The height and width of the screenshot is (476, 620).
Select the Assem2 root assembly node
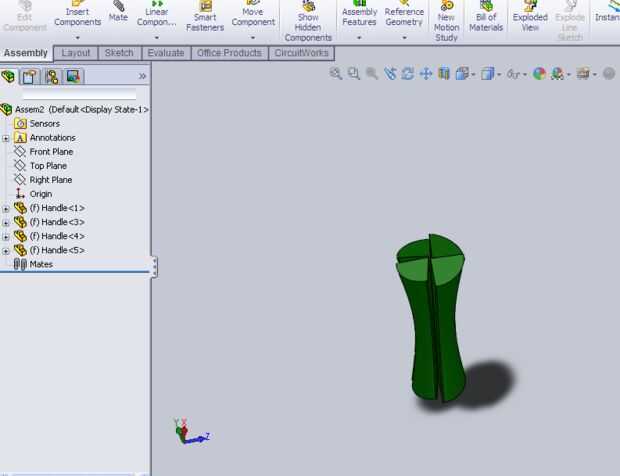[x=75, y=110]
